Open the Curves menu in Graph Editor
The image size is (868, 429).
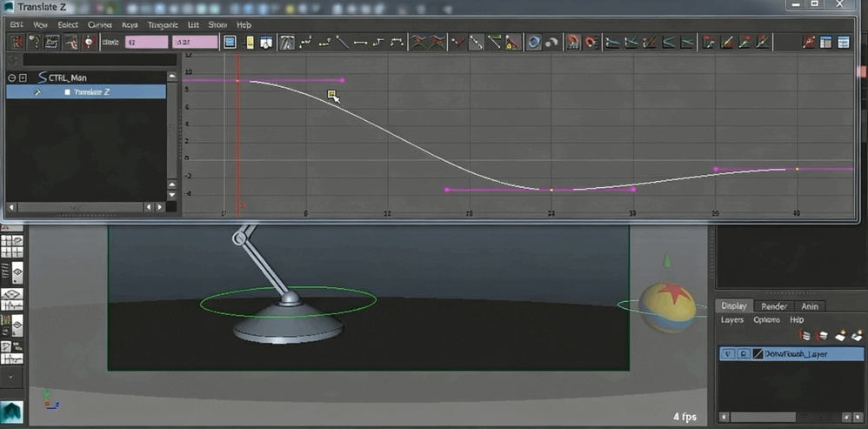pos(99,25)
